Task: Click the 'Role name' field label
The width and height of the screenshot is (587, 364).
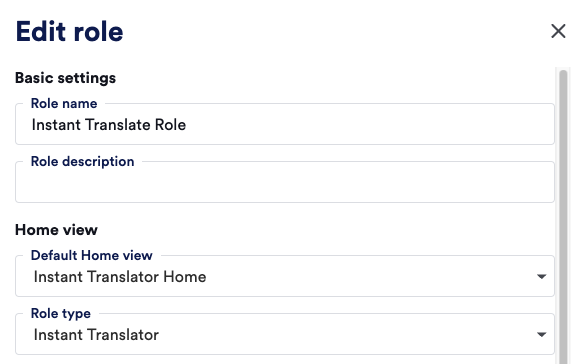Action: 64,103
